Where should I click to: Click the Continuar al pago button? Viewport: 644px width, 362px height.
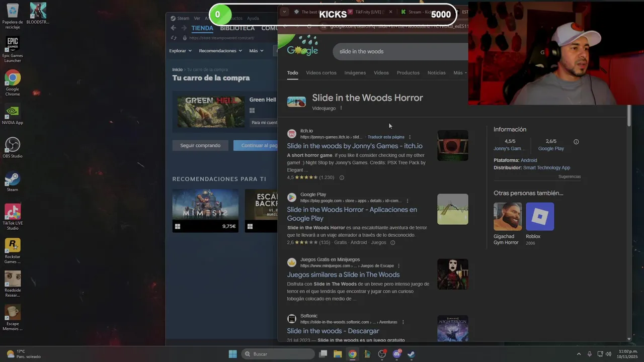point(256,145)
